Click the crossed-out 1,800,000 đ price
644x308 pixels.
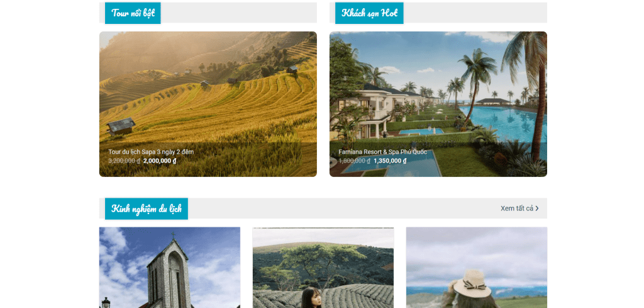(x=355, y=161)
